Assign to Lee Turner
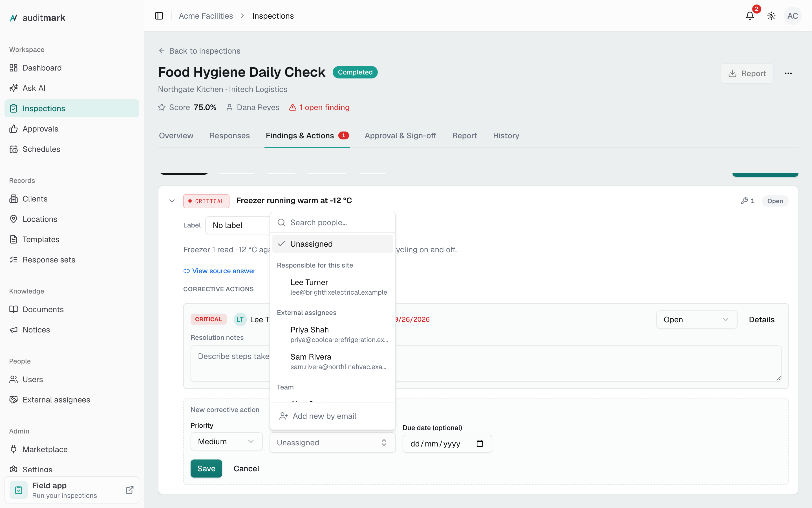Viewport: 812px width, 508px height. (x=332, y=287)
